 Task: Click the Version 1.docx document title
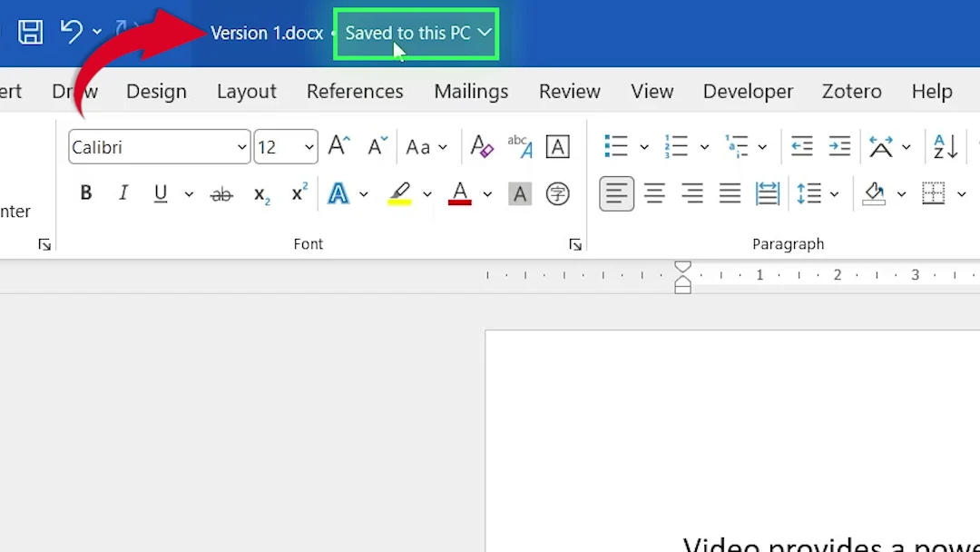(267, 33)
